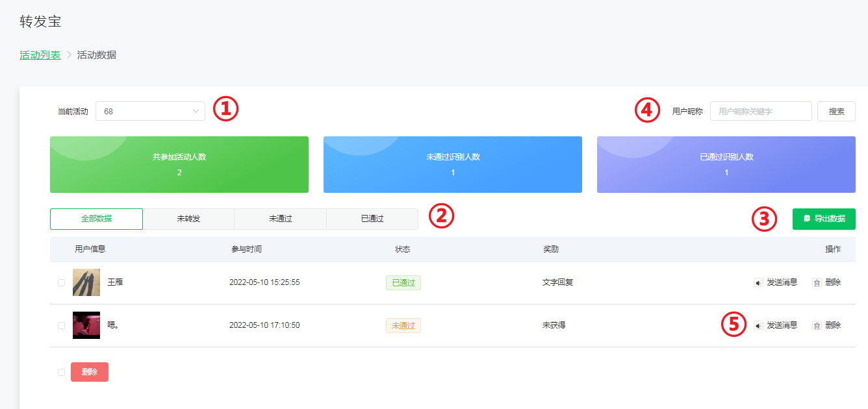This screenshot has height=409, width=868.
Task: Click the user name 王雁
Action: (115, 283)
